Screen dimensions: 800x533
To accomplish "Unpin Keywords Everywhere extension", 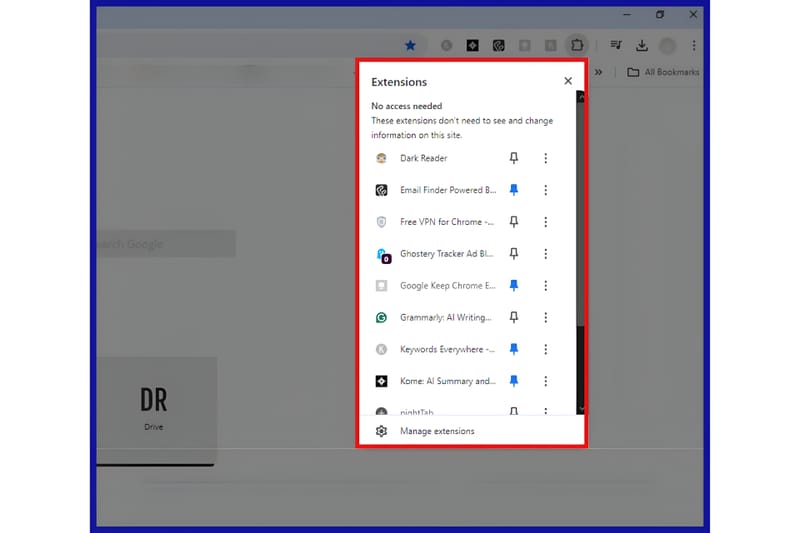I will 514,349.
